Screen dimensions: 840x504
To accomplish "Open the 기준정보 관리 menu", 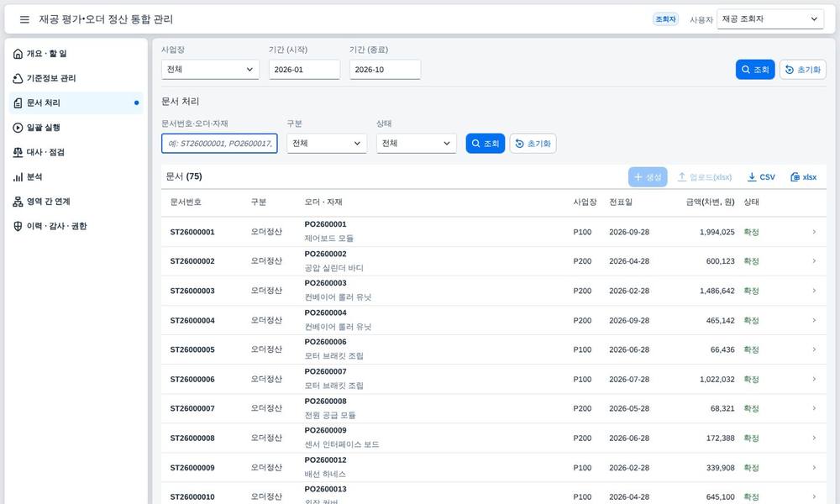I will click(76, 78).
